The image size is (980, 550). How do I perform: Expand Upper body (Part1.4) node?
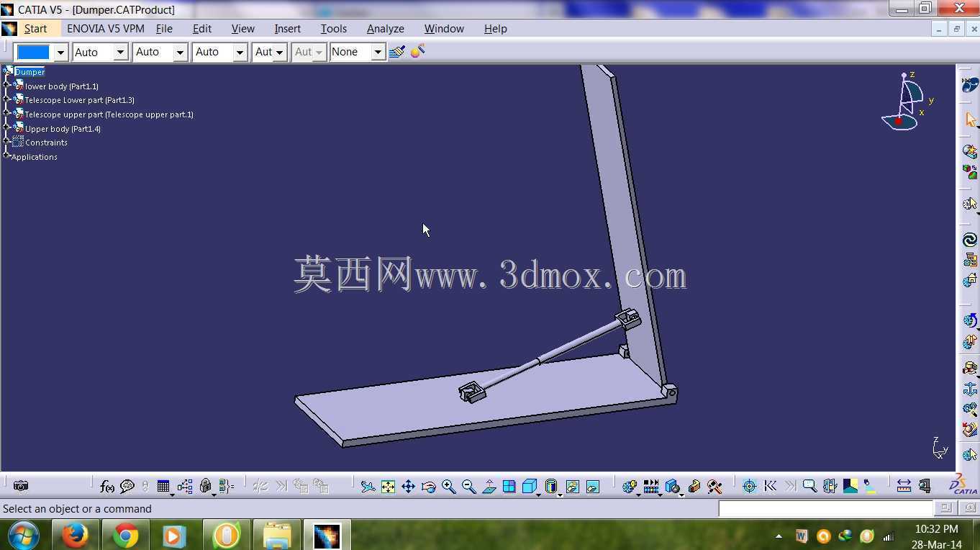coord(6,128)
